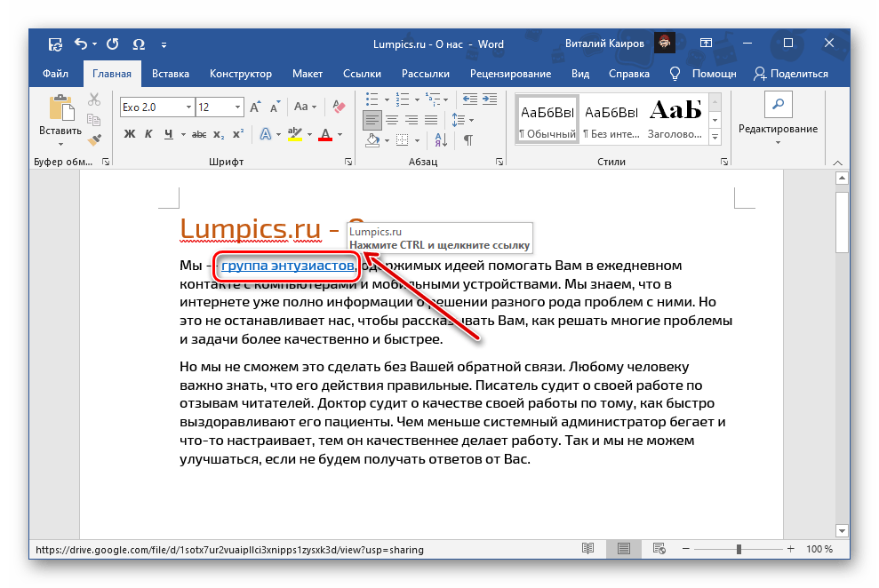The image size is (879, 588).
Task: Toggle italic (К) formatting
Action: click(x=148, y=135)
